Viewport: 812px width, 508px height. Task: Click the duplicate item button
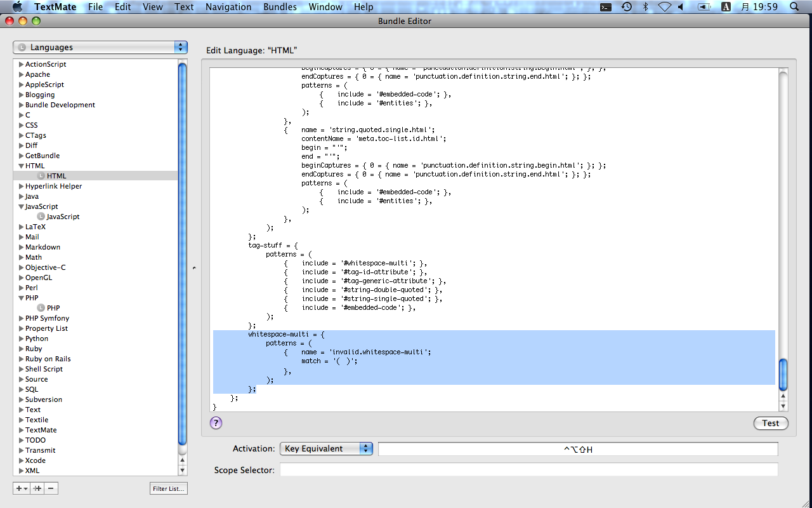(x=37, y=488)
